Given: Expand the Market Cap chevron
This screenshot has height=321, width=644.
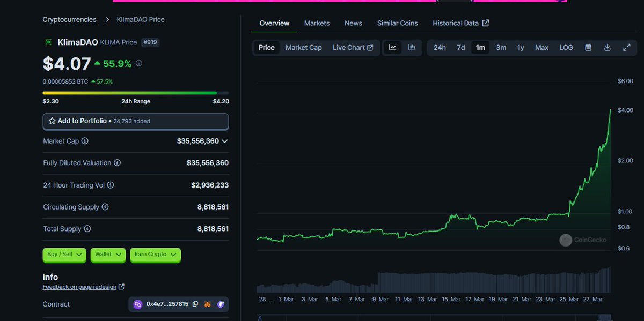Looking at the screenshot, I should 225,141.
